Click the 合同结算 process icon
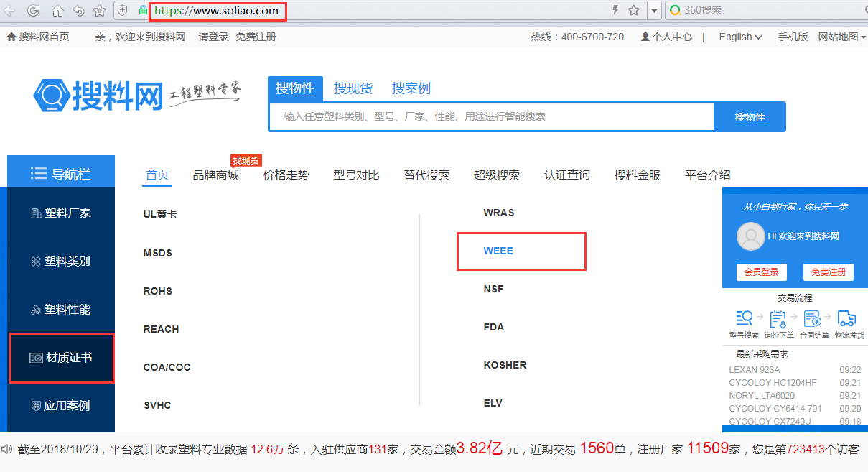 coord(812,318)
